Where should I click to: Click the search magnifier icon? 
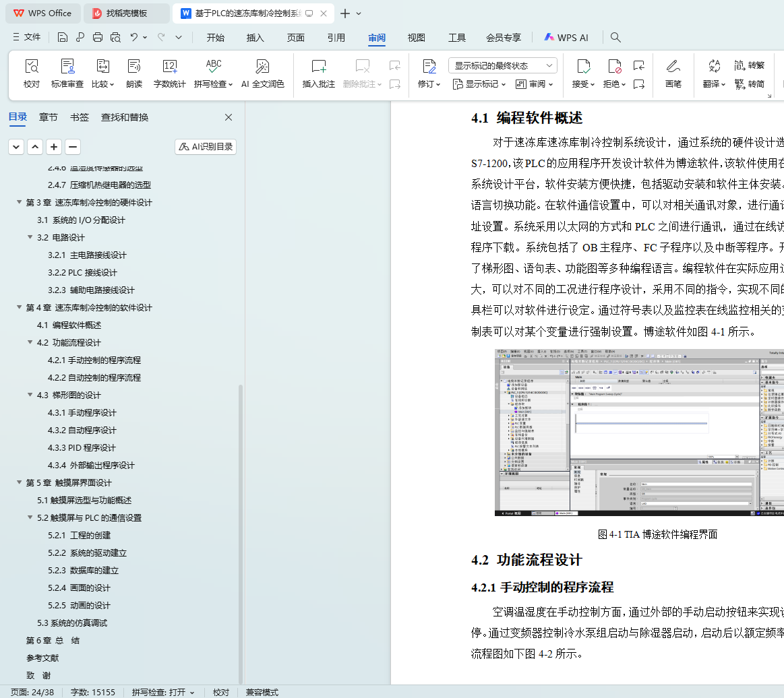pyautogui.click(x=615, y=38)
